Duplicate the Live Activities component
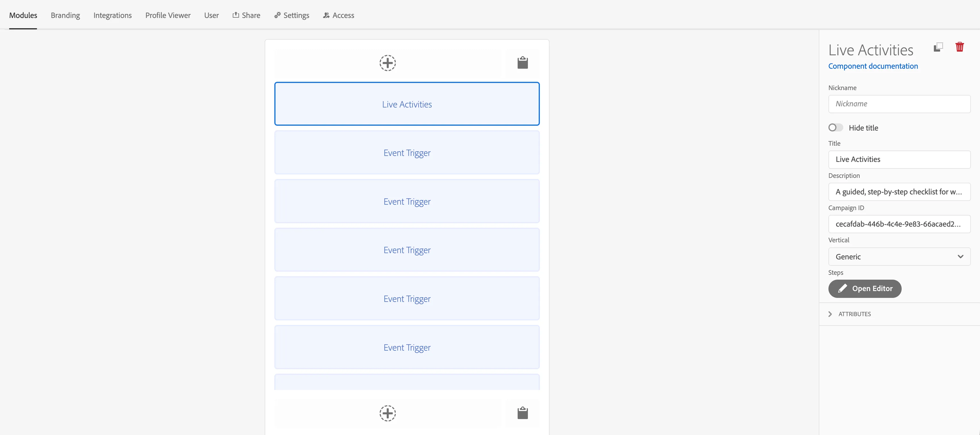This screenshot has height=435, width=980. click(938, 47)
